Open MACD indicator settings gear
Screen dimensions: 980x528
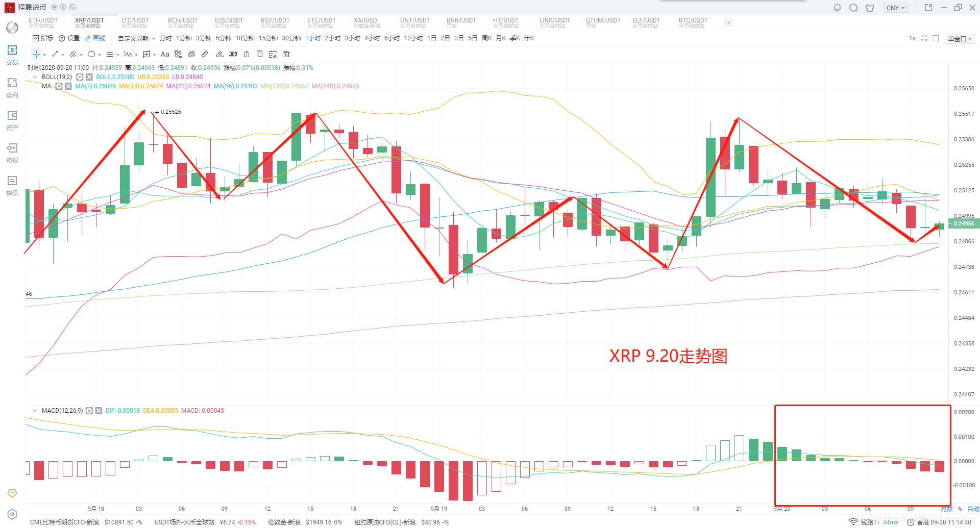tap(89, 411)
